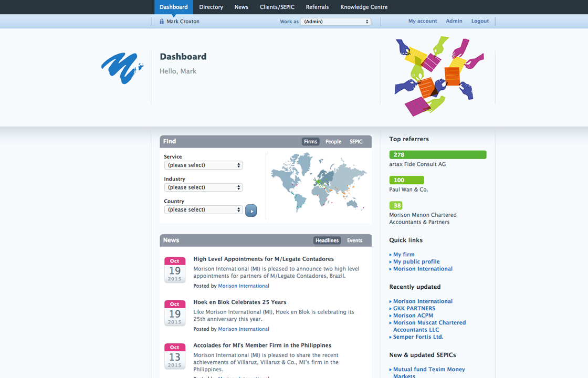Open Semper Fortis Ltd.
The image size is (588, 378).
[x=418, y=337]
